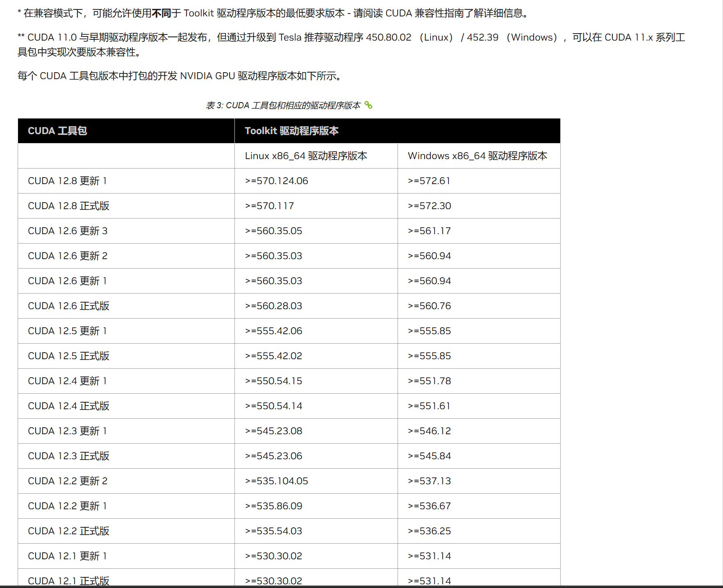The image size is (723, 588).
Task: Select the 'CUDA 12.6 更新 2' row label
Action: coord(68,256)
